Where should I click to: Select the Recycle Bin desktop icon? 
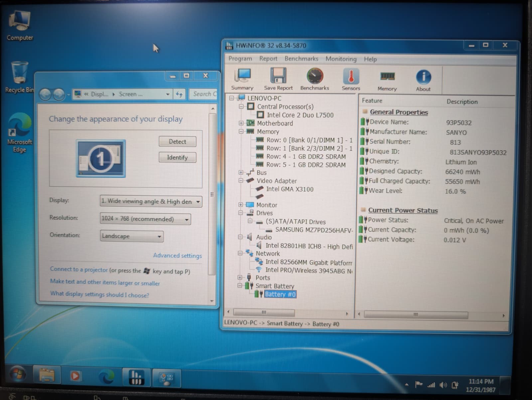[x=20, y=77]
